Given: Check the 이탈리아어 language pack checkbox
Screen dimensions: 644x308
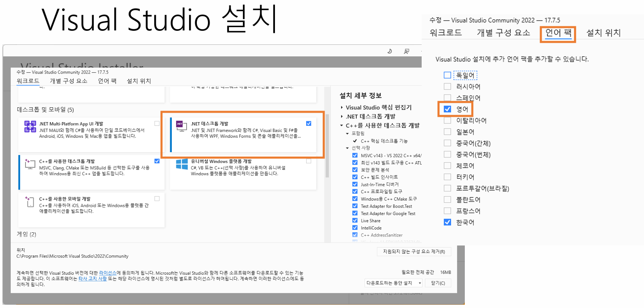Looking at the screenshot, I should [x=448, y=120].
